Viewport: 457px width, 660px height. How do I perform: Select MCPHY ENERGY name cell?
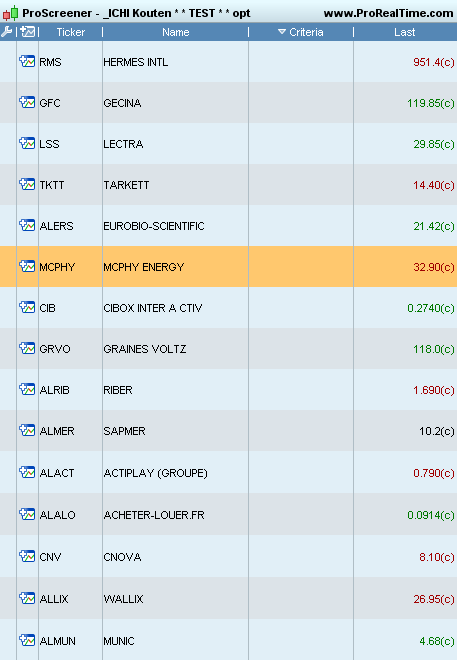click(x=175, y=267)
